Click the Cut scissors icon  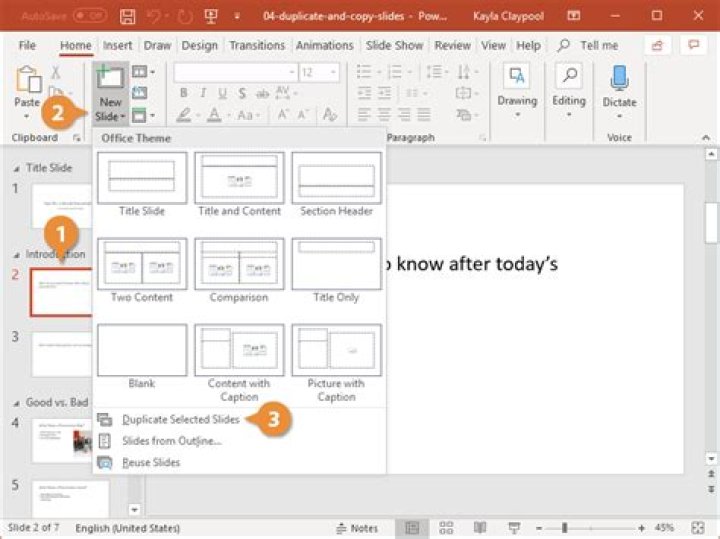pyautogui.click(x=56, y=73)
